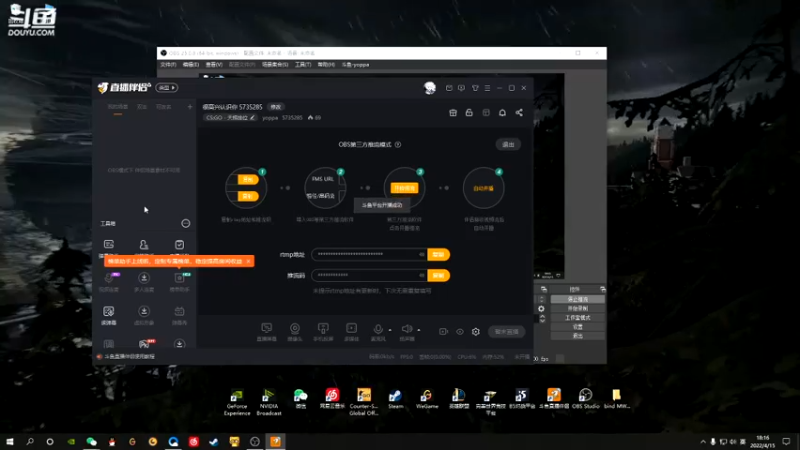Click Stop Streaming in OBS controls panel
Screen dimensions: 800x450
coord(578,299)
